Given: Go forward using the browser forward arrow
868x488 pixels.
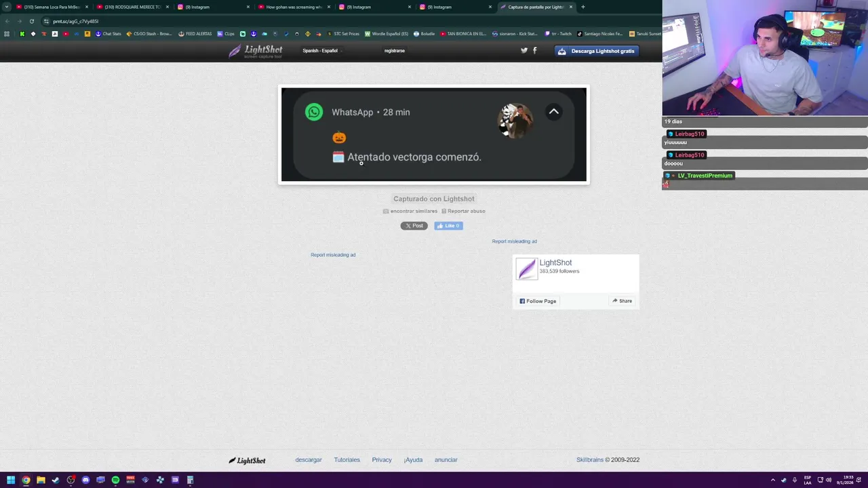Looking at the screenshot, I should pos(19,21).
